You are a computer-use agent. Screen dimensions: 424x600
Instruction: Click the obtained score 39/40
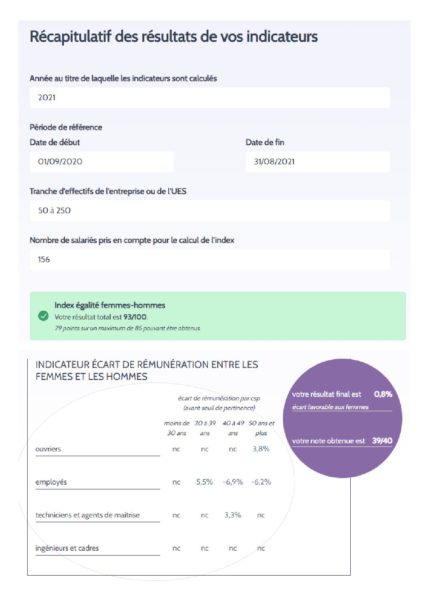(x=382, y=441)
